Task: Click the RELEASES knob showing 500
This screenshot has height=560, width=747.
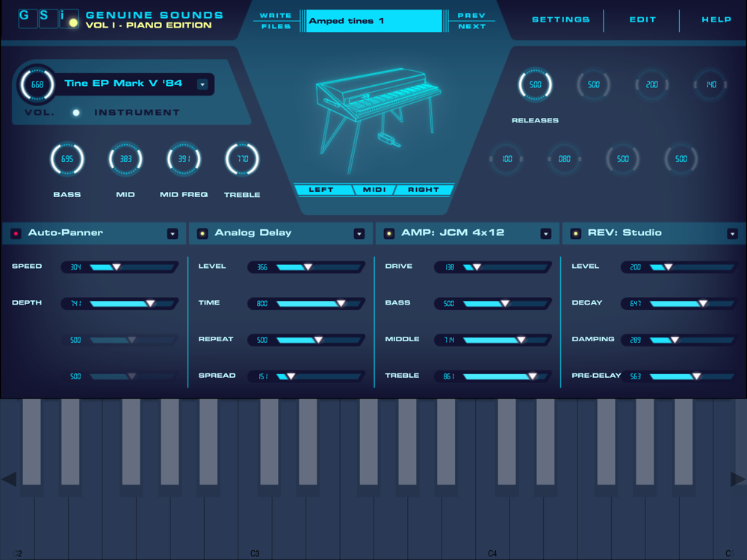Action: click(x=535, y=84)
